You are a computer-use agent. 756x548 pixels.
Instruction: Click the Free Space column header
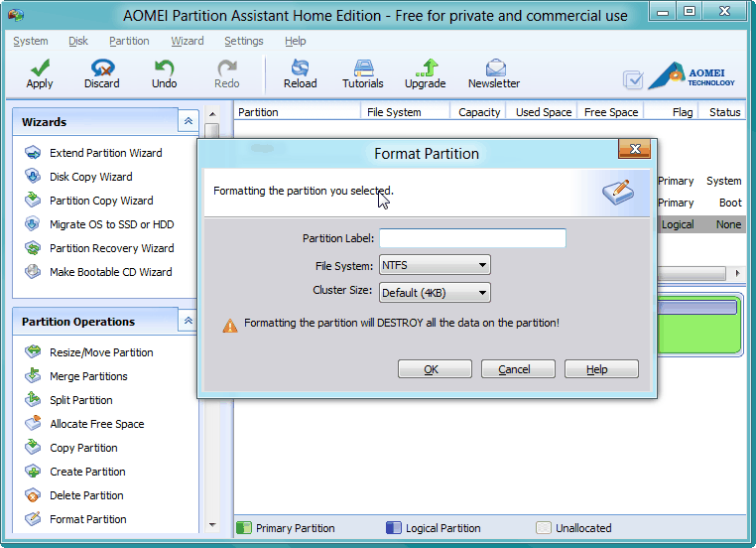(x=610, y=112)
